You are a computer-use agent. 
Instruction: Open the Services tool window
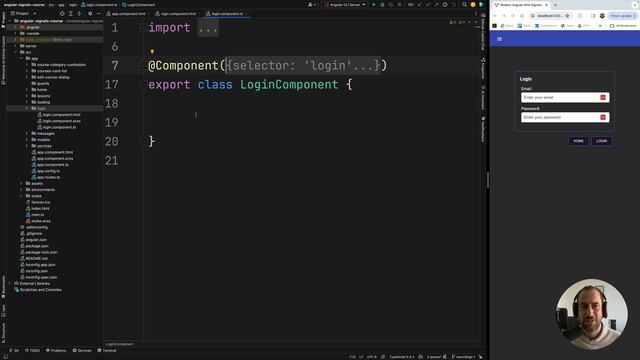click(82, 350)
